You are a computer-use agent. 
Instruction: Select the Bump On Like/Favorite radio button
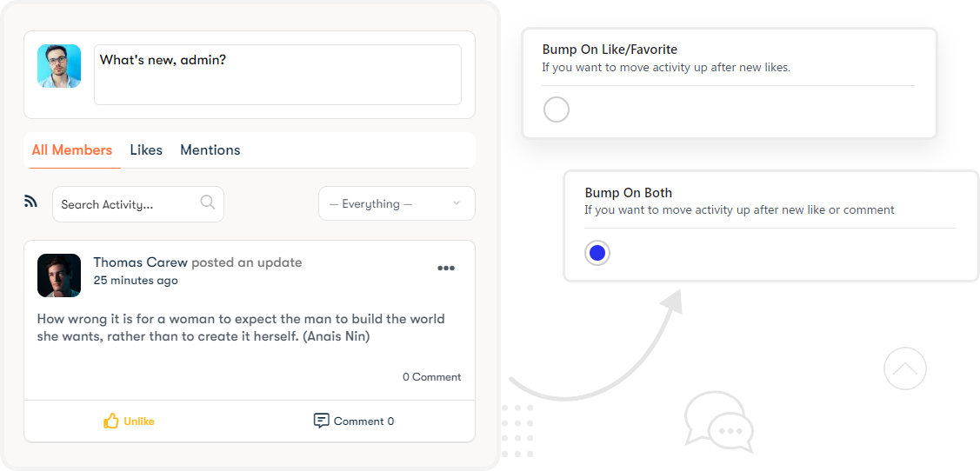coord(557,110)
